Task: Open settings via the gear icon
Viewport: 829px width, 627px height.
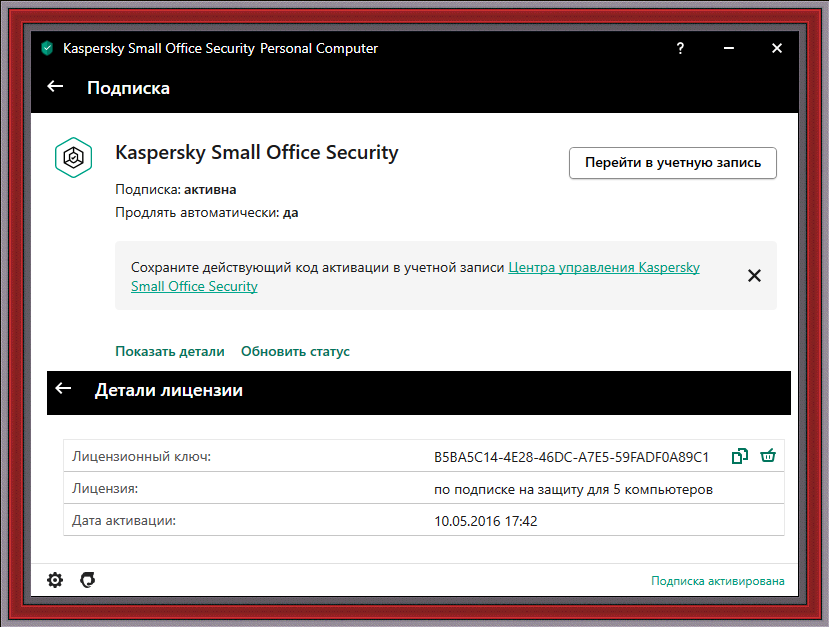Action: [x=55, y=580]
